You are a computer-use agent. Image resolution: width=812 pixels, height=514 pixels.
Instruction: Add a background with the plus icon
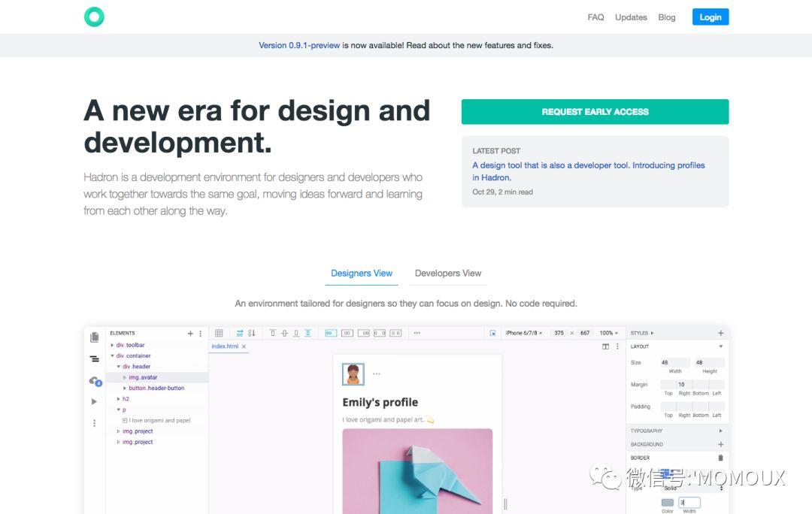pos(721,444)
